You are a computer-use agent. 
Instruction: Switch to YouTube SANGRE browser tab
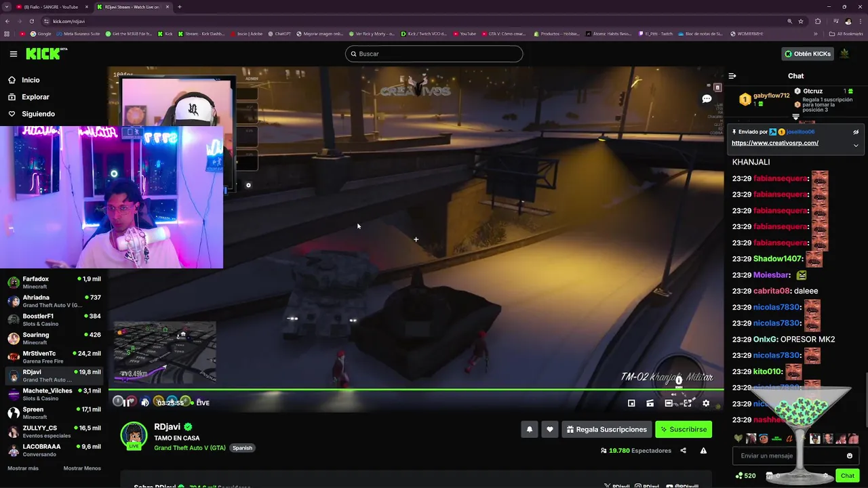(51, 7)
